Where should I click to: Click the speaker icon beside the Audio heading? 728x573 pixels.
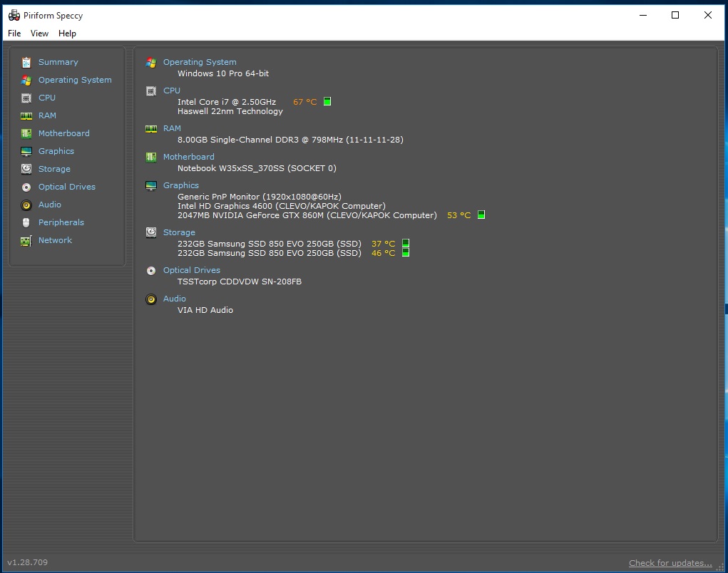151,299
